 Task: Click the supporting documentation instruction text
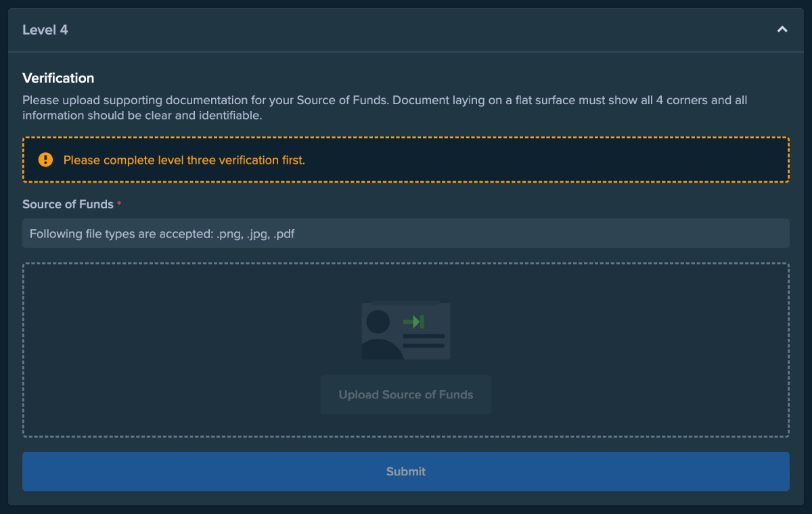point(384,108)
